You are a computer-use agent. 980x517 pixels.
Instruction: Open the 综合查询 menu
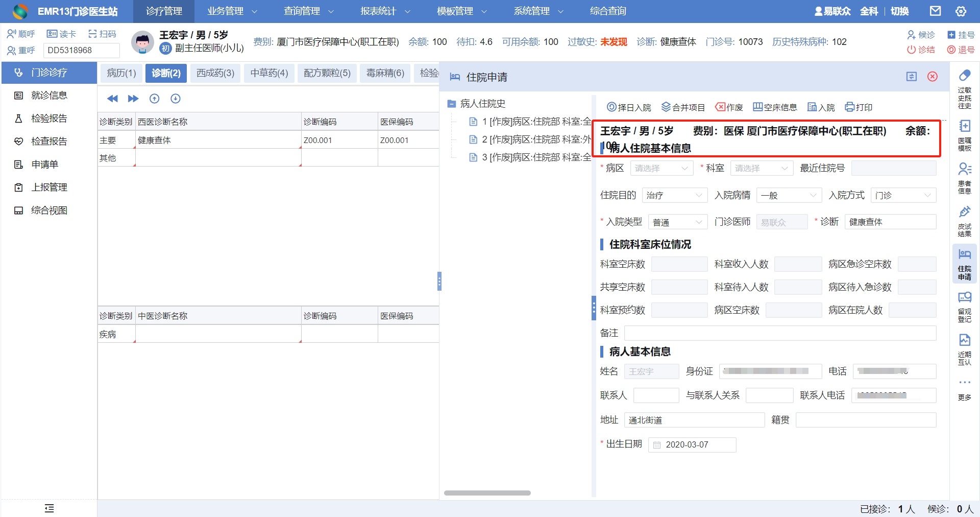(608, 11)
